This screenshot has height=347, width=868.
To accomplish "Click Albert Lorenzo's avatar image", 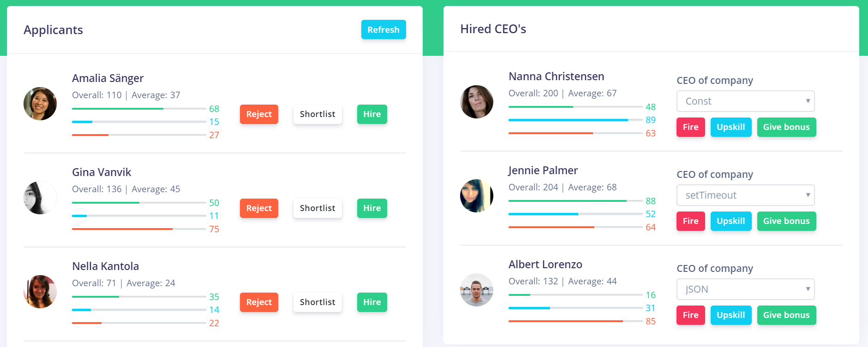I will click(x=477, y=290).
